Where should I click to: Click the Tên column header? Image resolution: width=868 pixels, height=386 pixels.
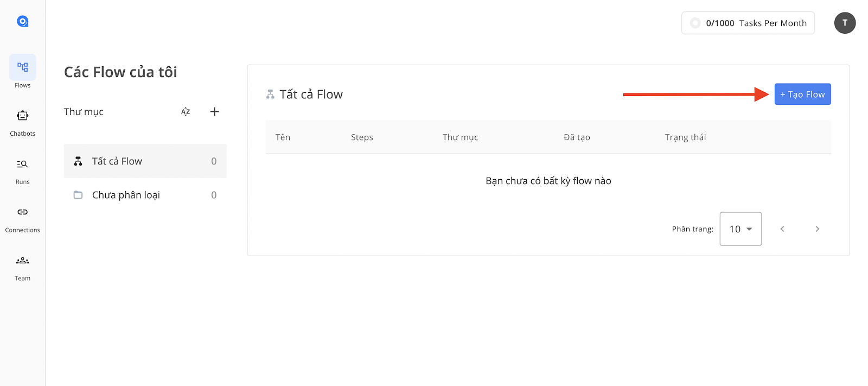[x=283, y=137]
